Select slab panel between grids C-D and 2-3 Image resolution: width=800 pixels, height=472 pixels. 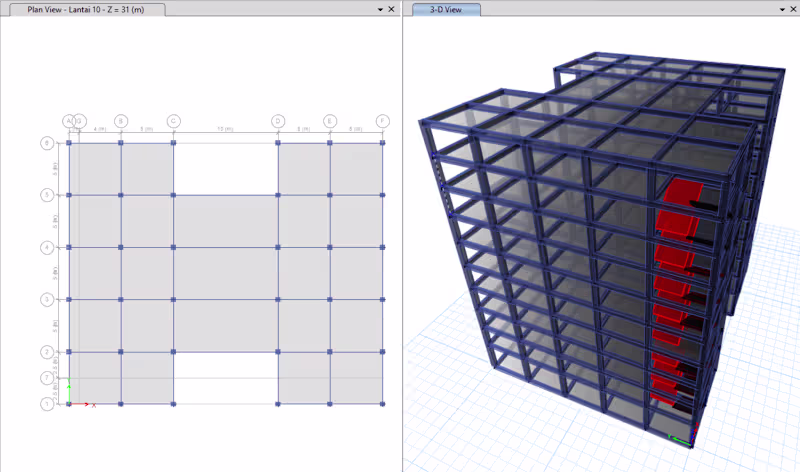226,326
